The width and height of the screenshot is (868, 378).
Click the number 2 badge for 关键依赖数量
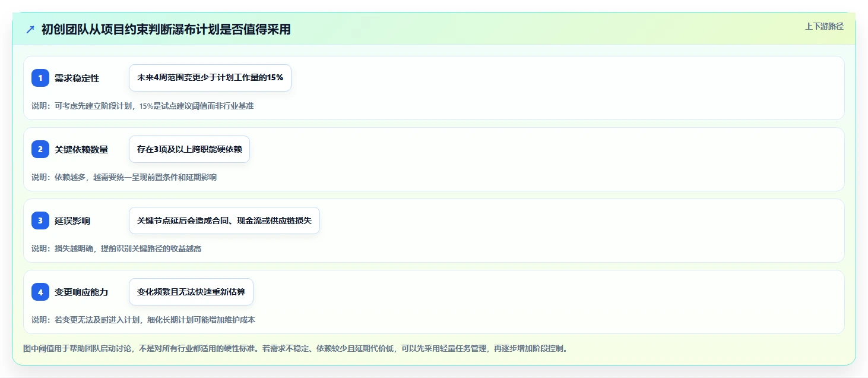click(40, 149)
